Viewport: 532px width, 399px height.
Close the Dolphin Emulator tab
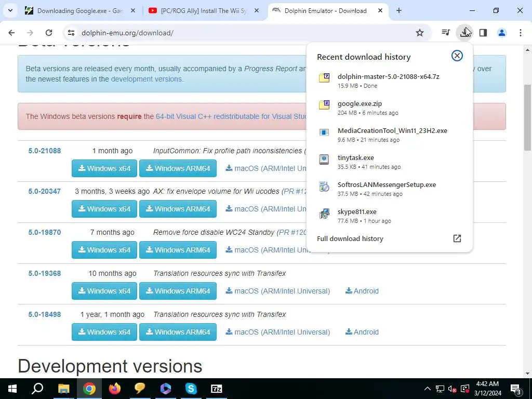(x=380, y=11)
